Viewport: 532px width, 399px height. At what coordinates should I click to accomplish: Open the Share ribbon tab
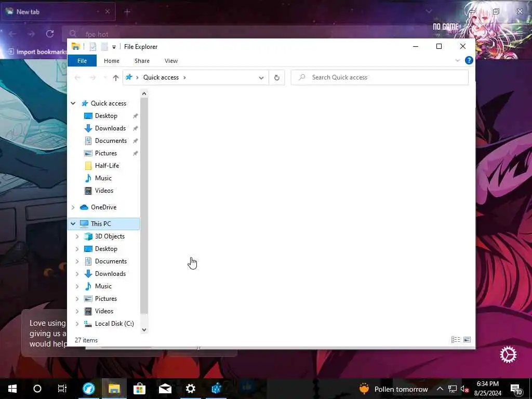click(142, 61)
